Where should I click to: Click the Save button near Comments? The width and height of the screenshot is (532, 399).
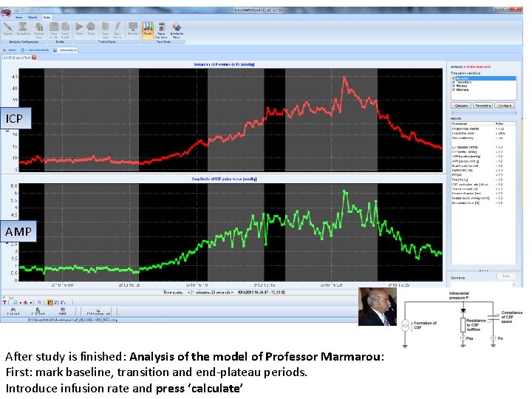point(506,276)
